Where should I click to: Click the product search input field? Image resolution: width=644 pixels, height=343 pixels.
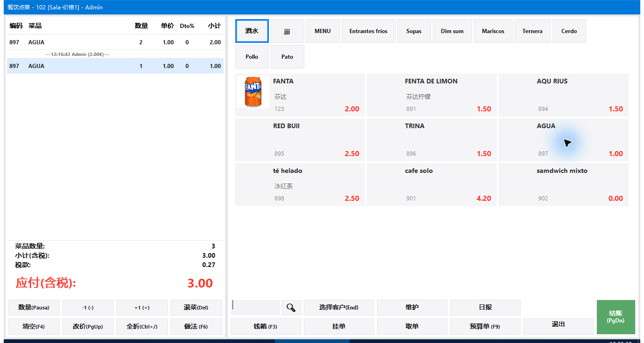(255, 308)
